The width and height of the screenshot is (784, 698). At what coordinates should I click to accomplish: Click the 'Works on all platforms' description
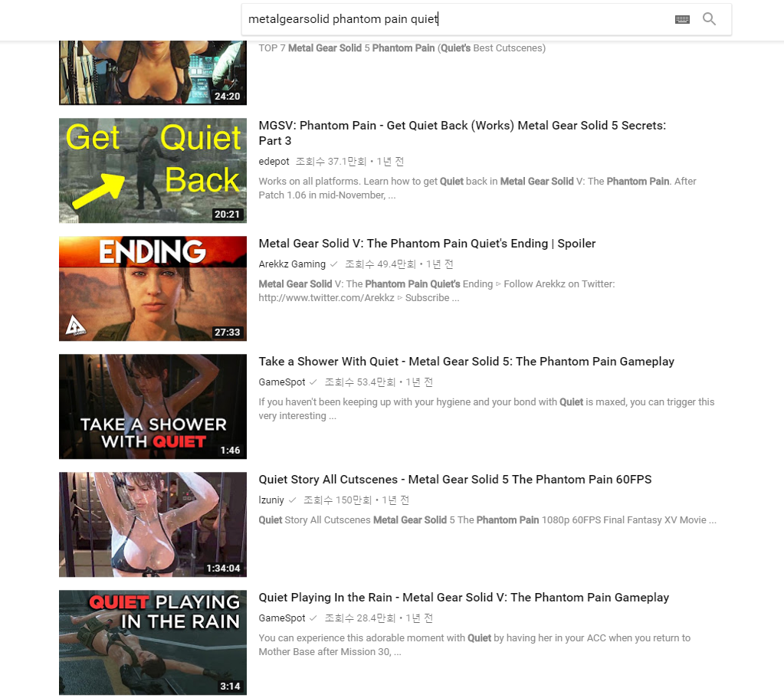(x=477, y=188)
